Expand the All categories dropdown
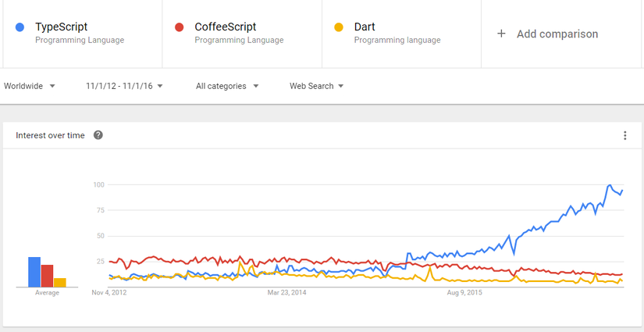The height and width of the screenshot is (332, 644). tap(227, 86)
